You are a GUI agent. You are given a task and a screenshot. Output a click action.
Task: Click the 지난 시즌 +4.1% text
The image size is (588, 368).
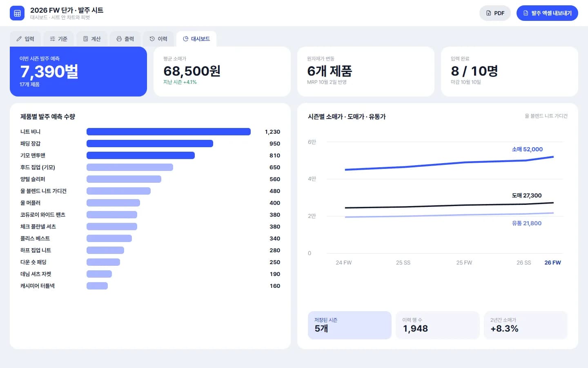[180, 82]
